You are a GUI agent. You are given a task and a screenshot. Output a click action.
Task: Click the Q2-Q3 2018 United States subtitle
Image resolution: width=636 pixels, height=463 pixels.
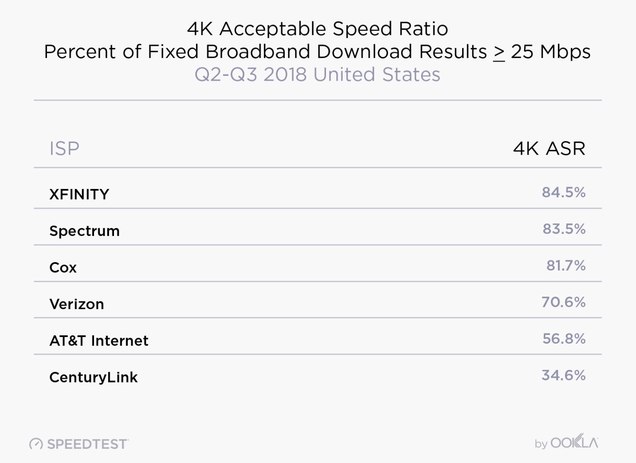[x=318, y=75]
